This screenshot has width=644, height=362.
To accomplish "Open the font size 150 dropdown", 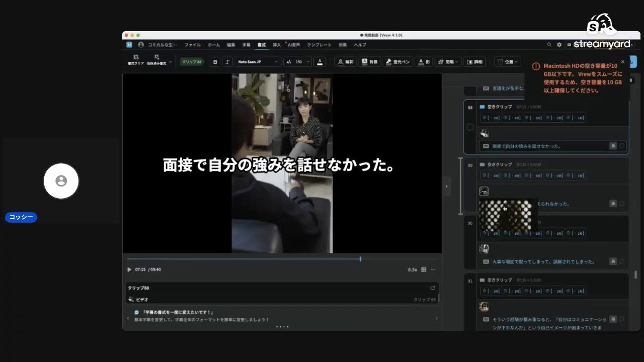I will [x=297, y=62].
